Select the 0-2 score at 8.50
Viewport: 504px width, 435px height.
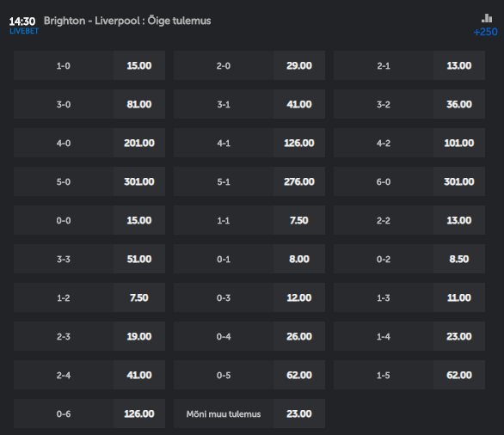pos(409,259)
